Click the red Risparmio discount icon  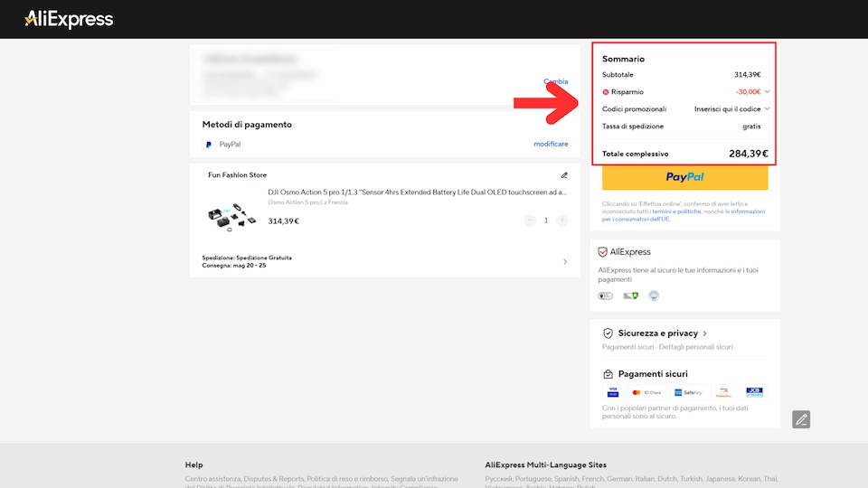point(606,92)
